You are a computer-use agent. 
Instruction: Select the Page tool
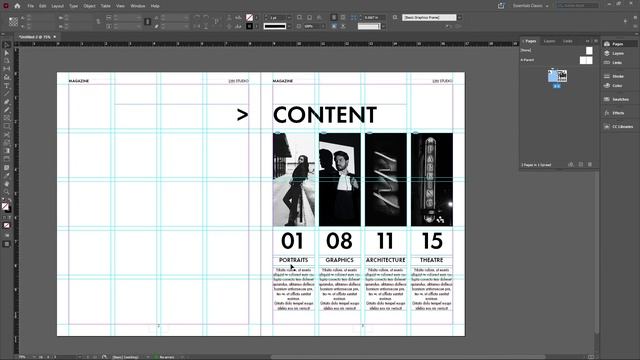pos(7,61)
